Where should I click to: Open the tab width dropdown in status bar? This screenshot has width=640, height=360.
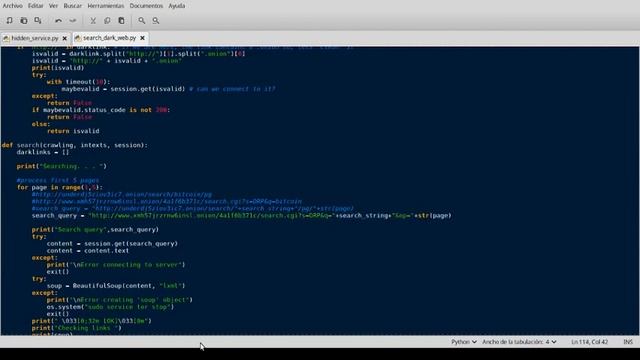(519, 342)
